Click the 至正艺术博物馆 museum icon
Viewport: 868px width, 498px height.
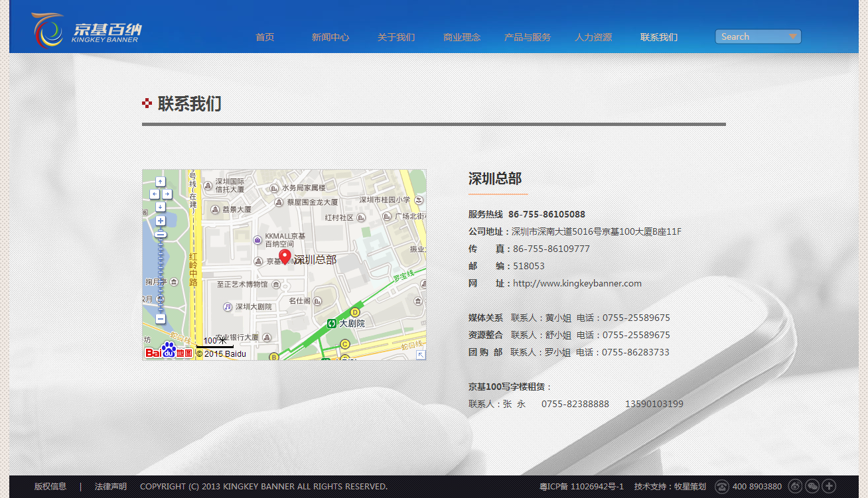pyautogui.click(x=277, y=284)
